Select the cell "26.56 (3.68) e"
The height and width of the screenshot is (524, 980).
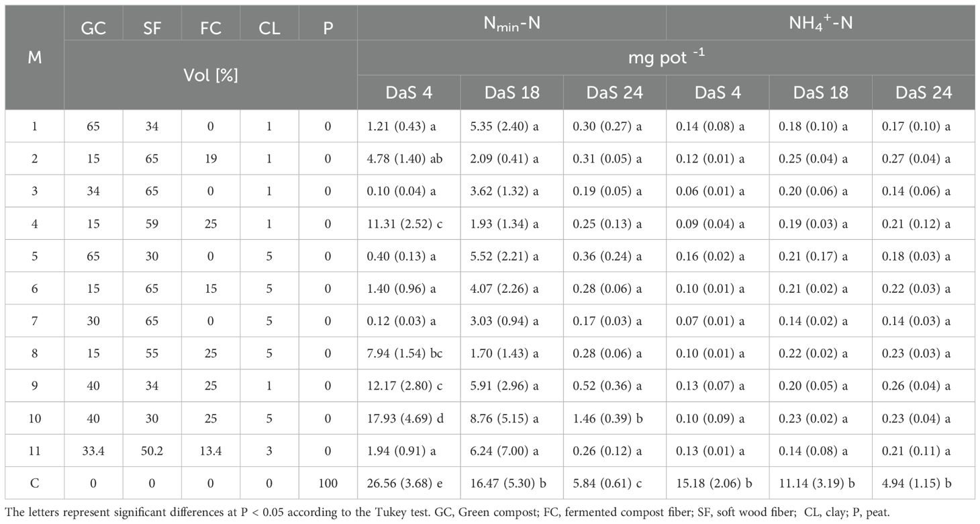409,483
